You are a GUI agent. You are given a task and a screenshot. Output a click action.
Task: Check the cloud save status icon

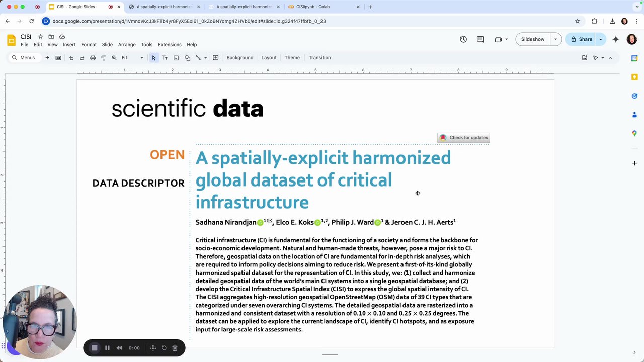(x=62, y=37)
